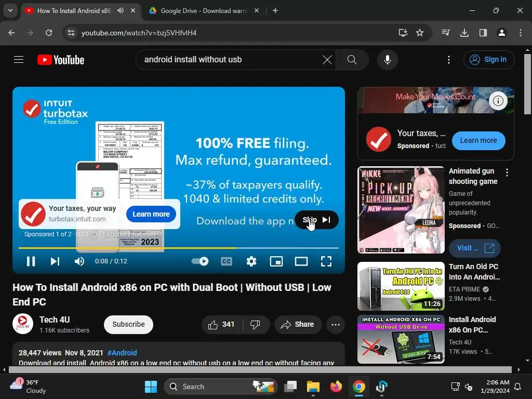Toggle closed captions CC button
Viewport: 532px width, 399px height.
pyautogui.click(x=227, y=261)
